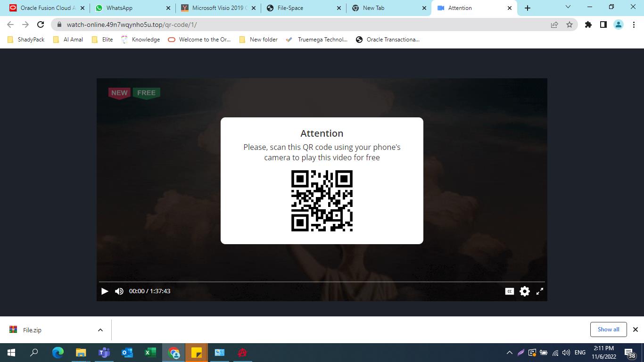Open the Extensions puzzle icon
This screenshot has height=362, width=644.
588,25
